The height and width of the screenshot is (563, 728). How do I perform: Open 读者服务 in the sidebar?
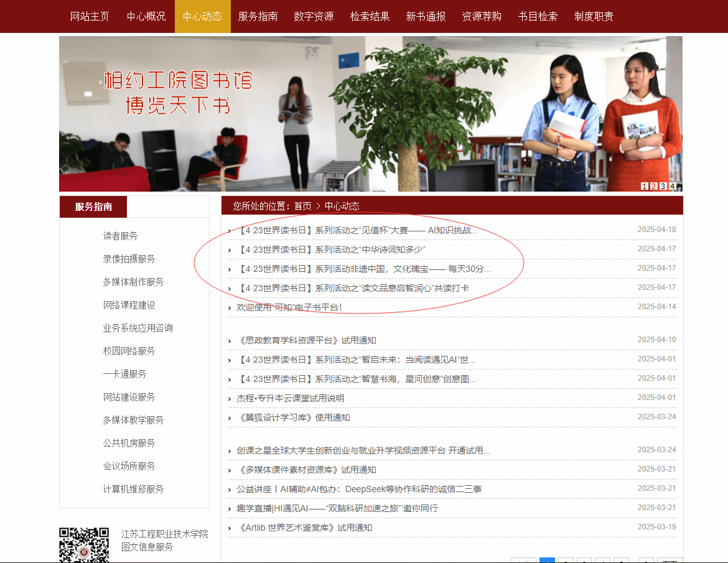[x=121, y=236]
